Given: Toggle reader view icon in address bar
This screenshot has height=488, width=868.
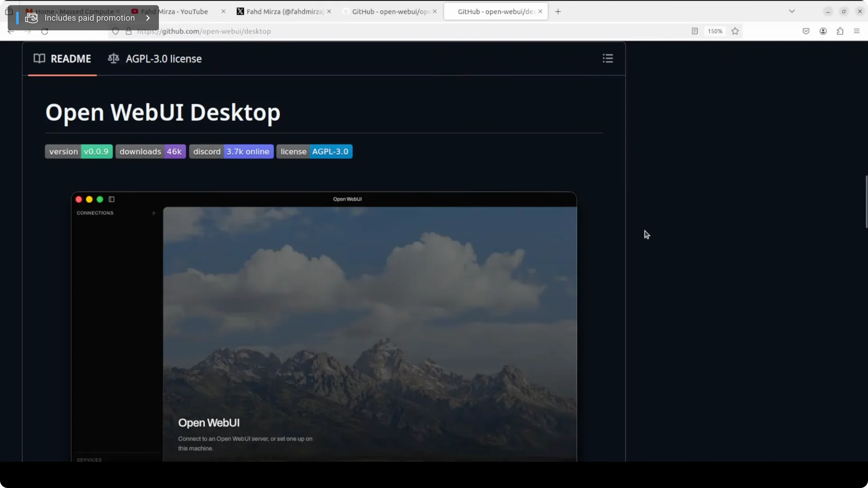Looking at the screenshot, I should click(x=695, y=31).
